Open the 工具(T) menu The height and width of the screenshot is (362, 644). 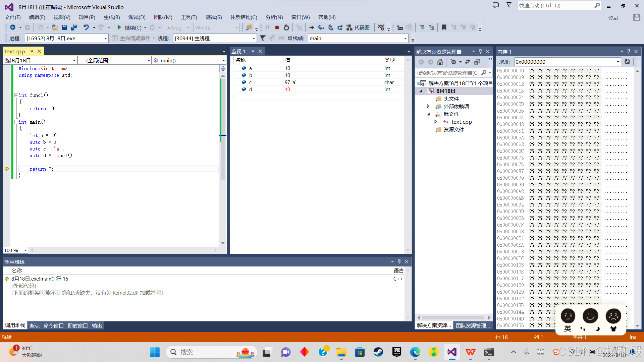coord(189,17)
